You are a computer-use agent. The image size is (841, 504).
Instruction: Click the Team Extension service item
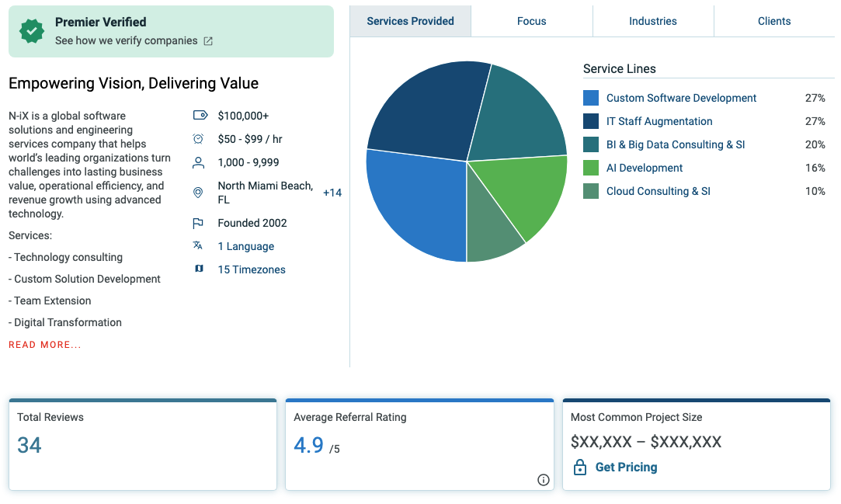tap(50, 301)
